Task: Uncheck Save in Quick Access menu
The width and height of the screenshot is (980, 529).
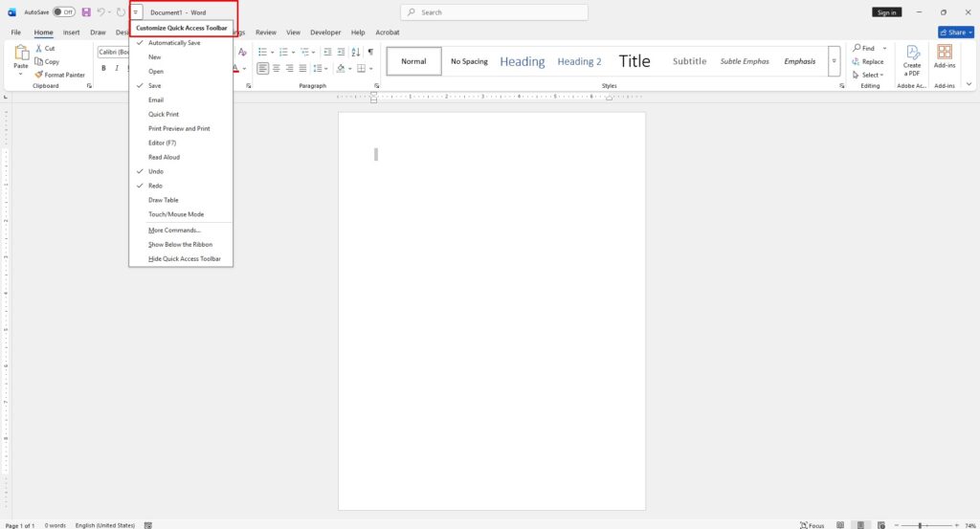Action: pos(181,85)
